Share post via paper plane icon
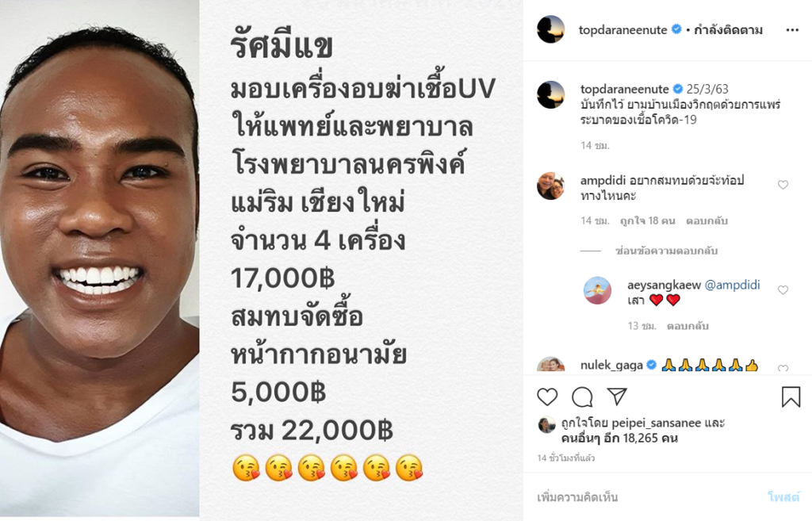 (617, 396)
